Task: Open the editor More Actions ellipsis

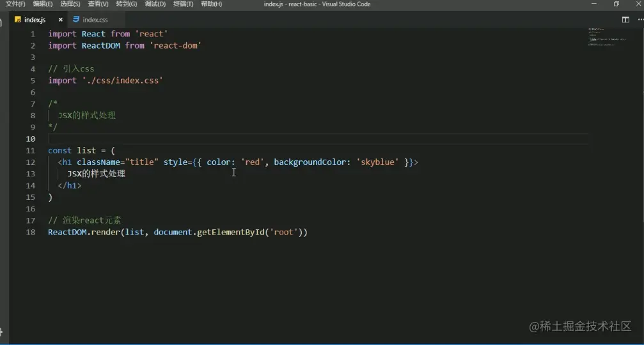Action: 640,19
